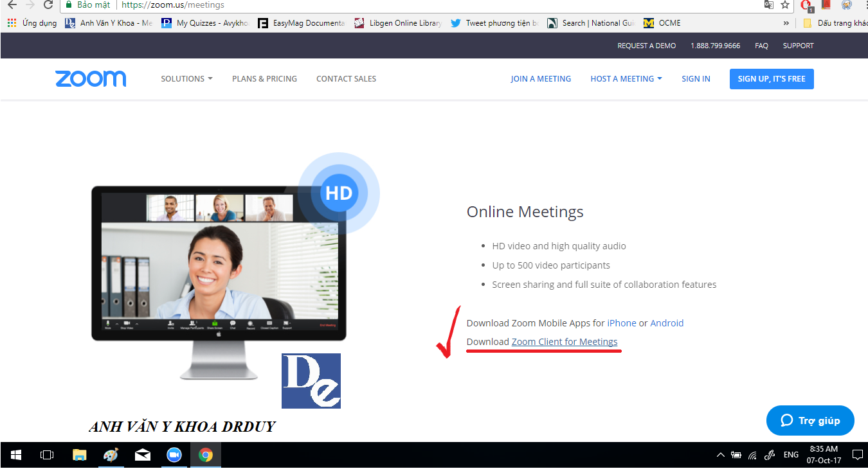Open EasyMag Documentation bookmark

tap(301, 23)
